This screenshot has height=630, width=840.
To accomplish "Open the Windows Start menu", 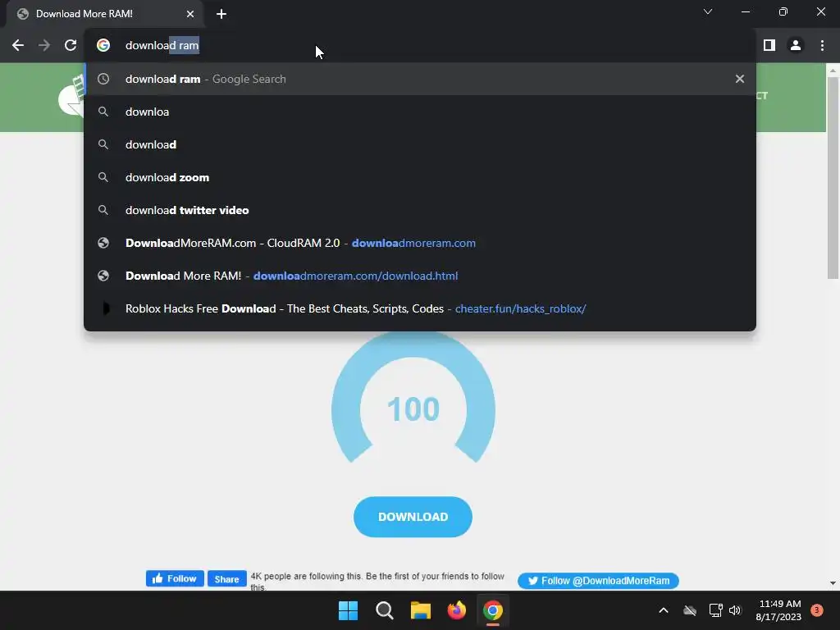I will [x=348, y=610].
